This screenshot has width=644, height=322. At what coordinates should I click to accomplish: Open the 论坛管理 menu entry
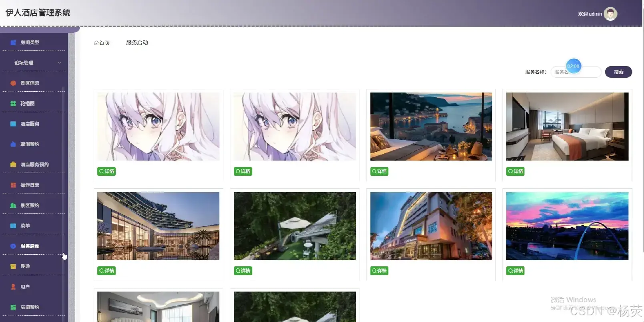(x=33, y=63)
